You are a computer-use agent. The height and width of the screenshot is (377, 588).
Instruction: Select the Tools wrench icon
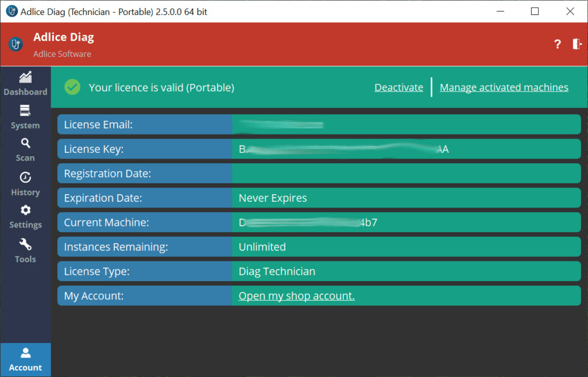pos(25,244)
